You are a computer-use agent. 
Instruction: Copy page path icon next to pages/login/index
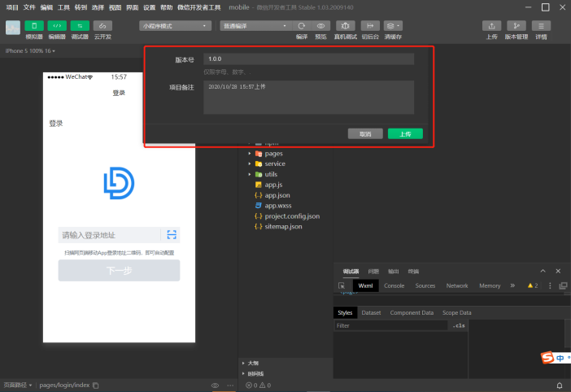95,385
